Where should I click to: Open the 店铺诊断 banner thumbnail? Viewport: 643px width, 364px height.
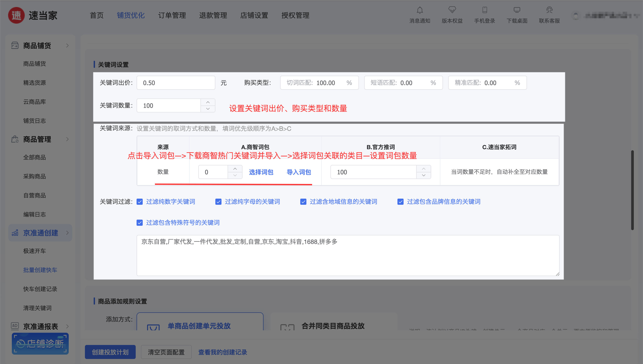pyautogui.click(x=40, y=343)
